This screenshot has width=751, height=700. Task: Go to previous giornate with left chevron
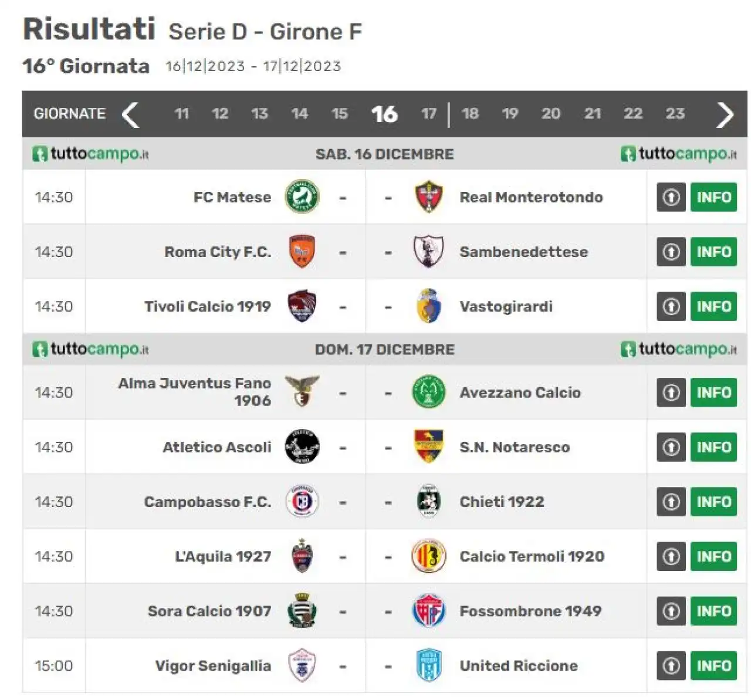point(130,114)
